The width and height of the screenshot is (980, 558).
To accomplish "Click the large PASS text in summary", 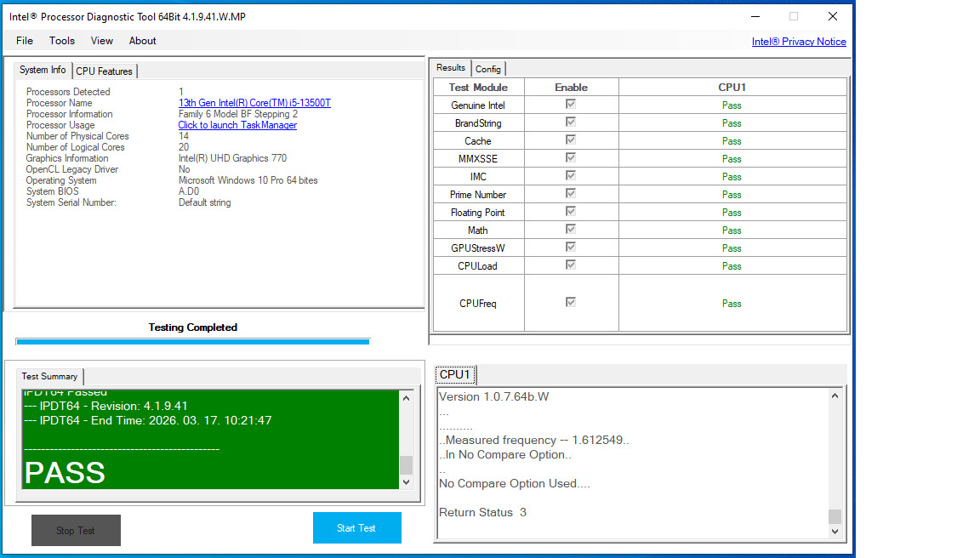I will click(x=65, y=473).
